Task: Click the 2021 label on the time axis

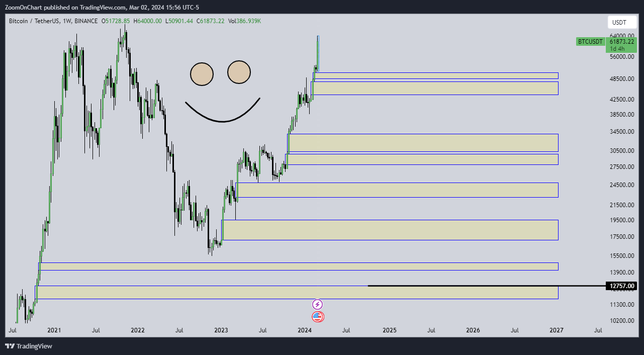Action: 54,330
